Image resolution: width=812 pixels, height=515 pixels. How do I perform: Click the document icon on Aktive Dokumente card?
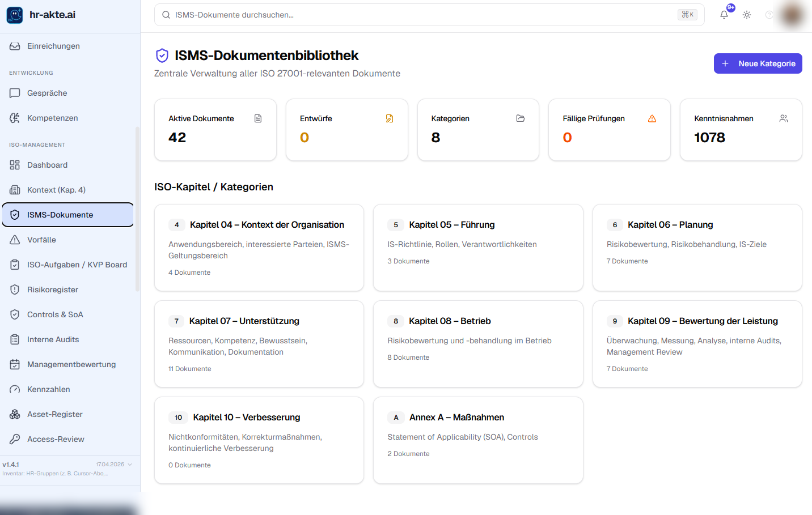pyautogui.click(x=258, y=118)
